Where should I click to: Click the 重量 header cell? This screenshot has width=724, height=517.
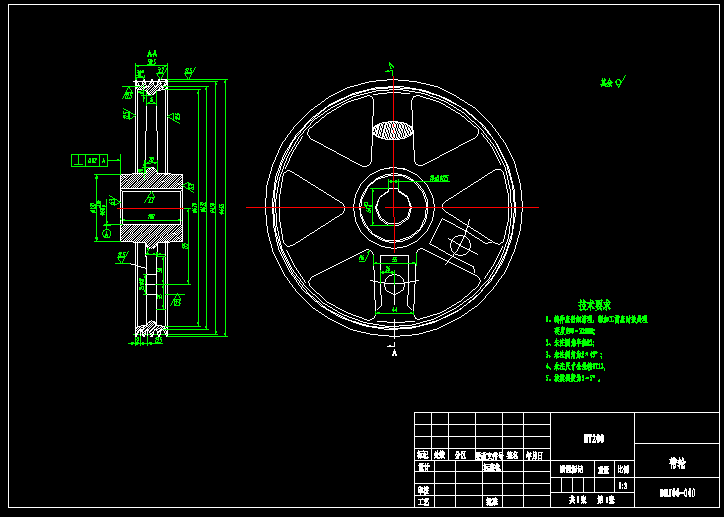click(x=603, y=470)
